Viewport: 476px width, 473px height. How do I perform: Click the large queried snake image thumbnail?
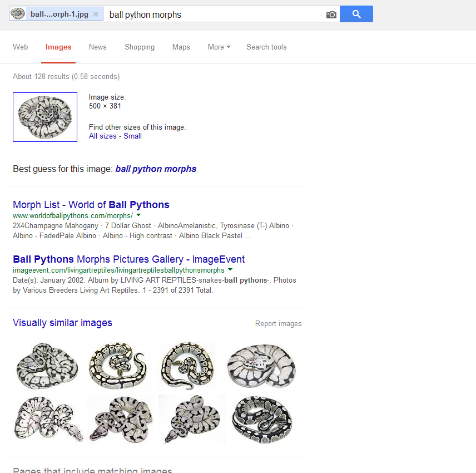45,117
